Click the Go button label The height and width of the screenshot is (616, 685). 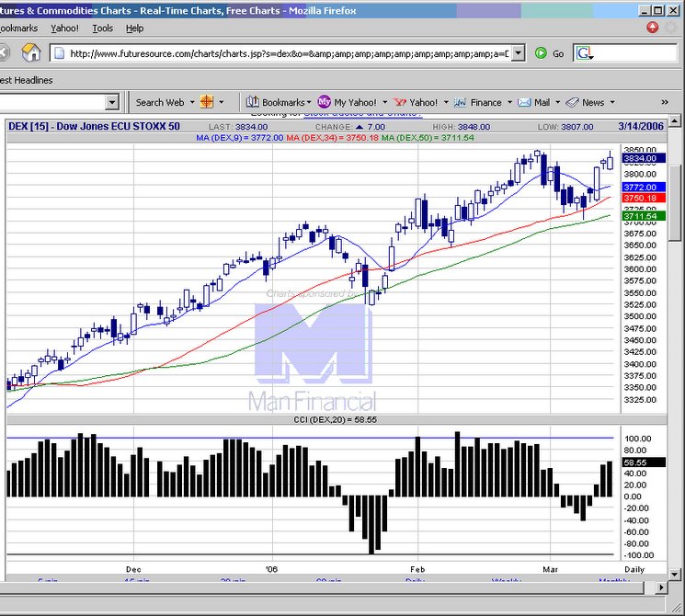tap(558, 53)
